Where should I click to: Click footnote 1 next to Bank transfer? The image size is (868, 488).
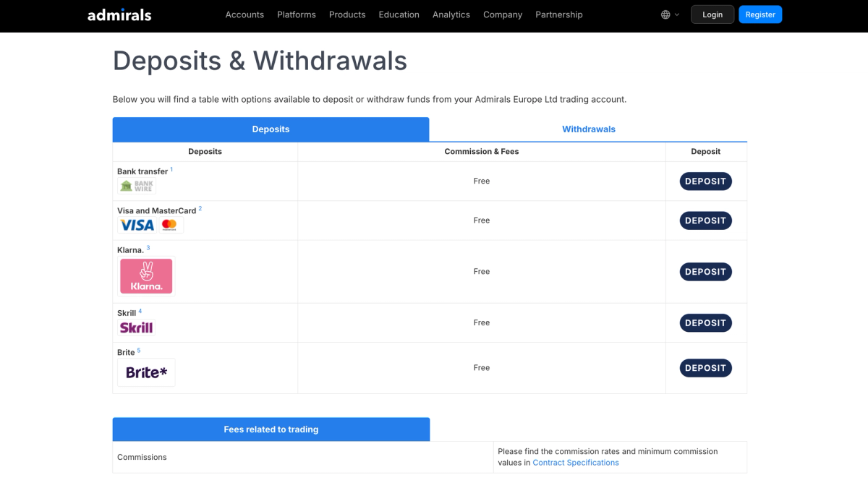tap(171, 169)
